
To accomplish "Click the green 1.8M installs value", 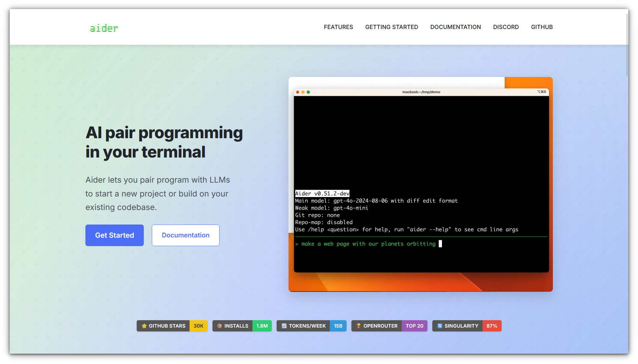I will [x=262, y=326].
